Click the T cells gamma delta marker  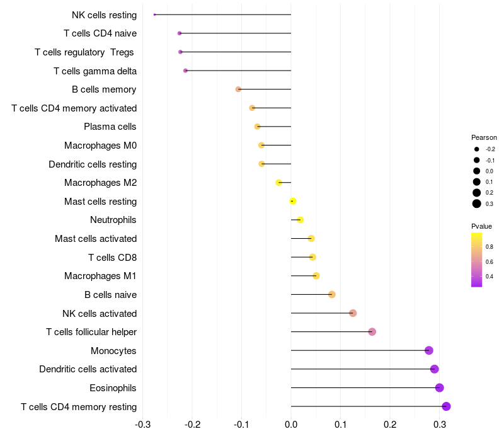coord(185,71)
